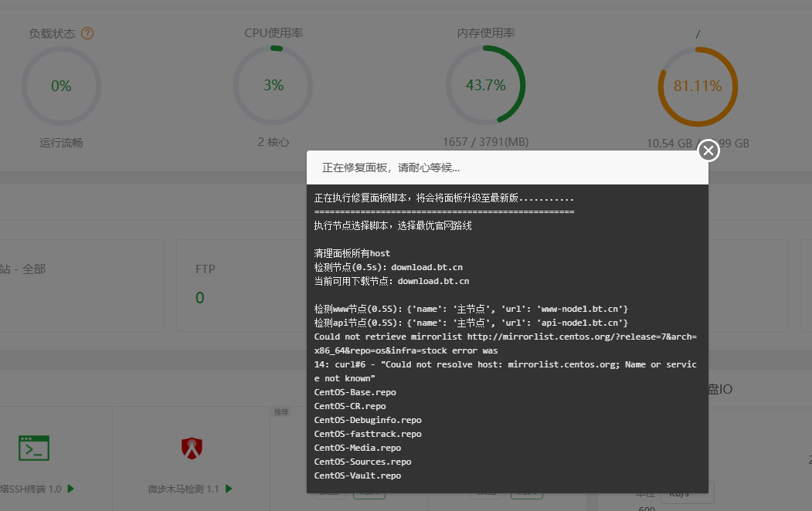Open the FTP count 0 link
This screenshot has width=812, height=511.
(x=200, y=298)
